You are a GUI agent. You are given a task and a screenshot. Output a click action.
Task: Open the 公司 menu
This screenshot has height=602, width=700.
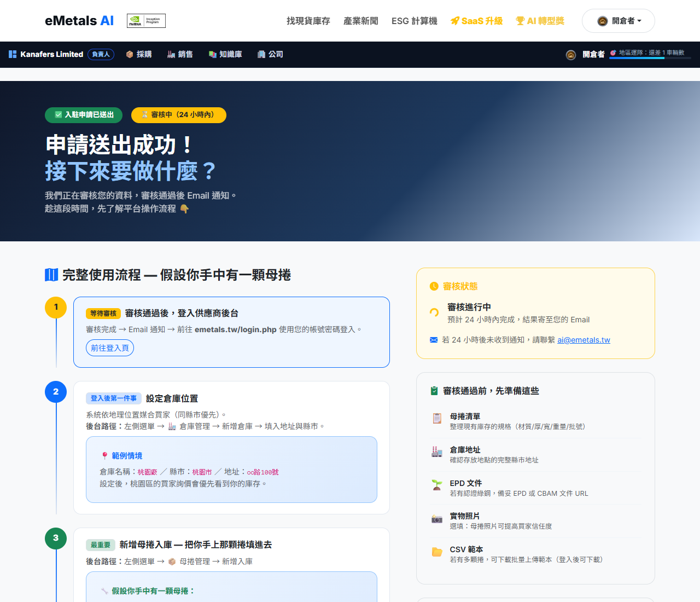(x=270, y=54)
